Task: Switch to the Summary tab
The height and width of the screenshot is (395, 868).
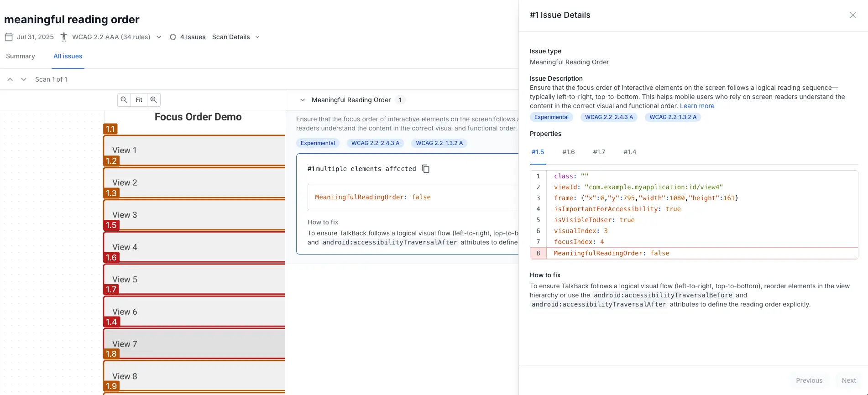Action: 21,56
